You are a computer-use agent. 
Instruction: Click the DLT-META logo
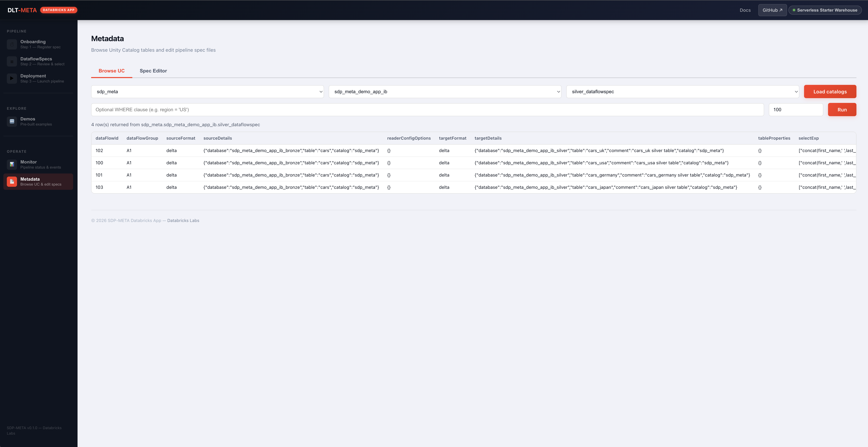click(x=22, y=10)
